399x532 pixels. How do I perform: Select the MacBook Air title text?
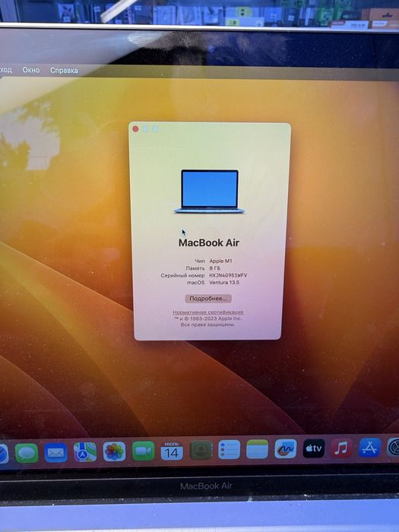point(209,243)
